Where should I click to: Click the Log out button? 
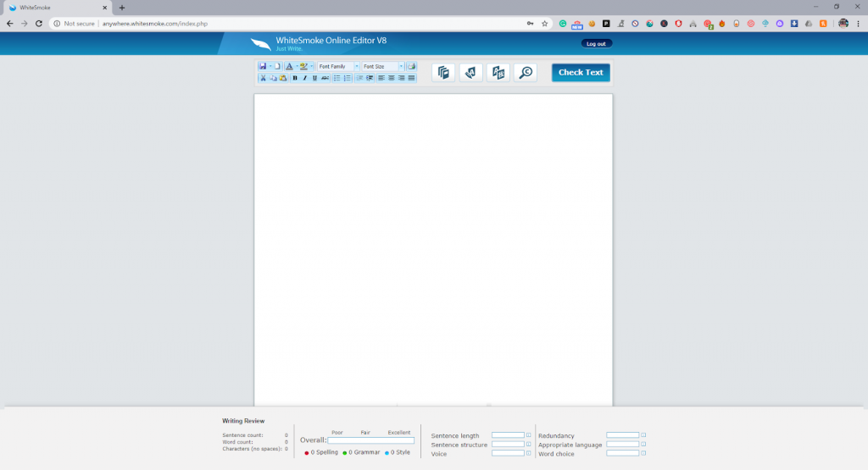coord(596,44)
